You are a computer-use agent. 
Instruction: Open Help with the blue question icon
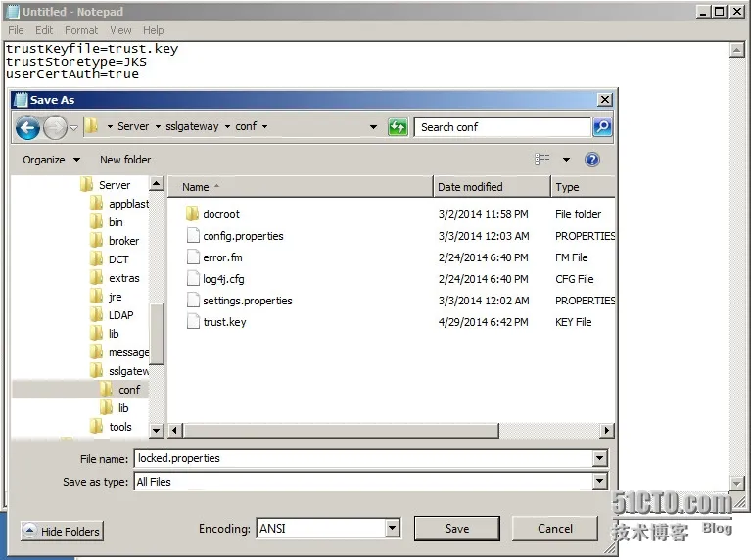592,160
